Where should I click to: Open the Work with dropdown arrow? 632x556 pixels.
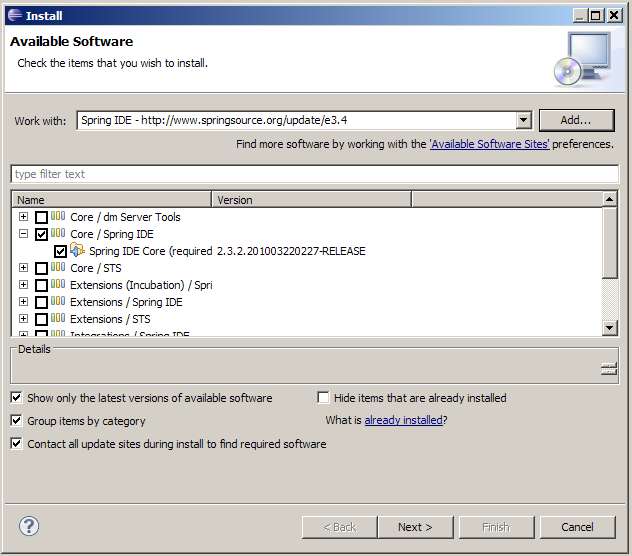click(x=523, y=120)
